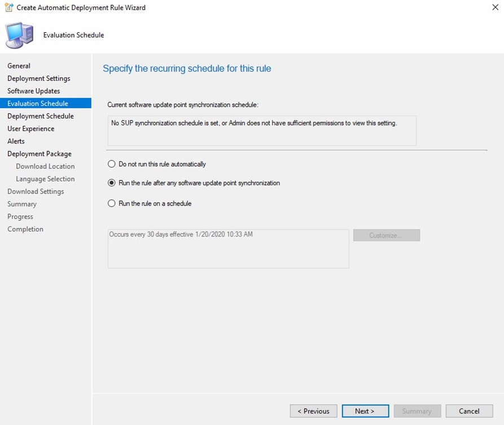Cancel the wizard
Image resolution: width=504 pixels, height=425 pixels.
point(469,411)
